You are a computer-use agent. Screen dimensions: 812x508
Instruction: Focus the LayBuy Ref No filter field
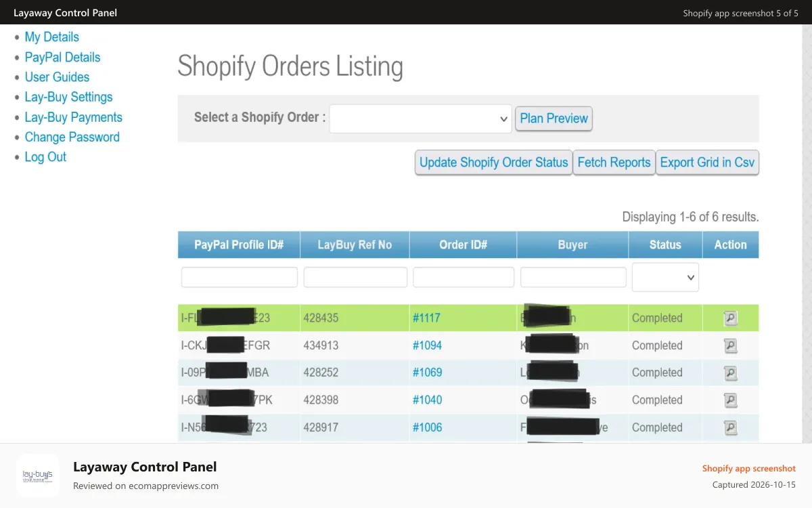click(x=355, y=277)
